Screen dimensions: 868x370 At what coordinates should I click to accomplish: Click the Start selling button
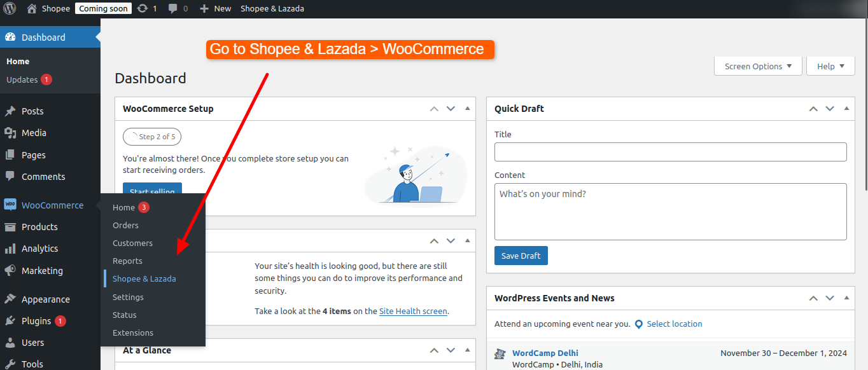(x=152, y=189)
